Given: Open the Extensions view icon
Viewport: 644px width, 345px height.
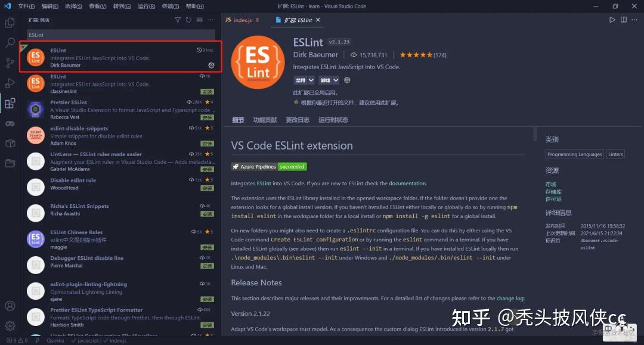Looking at the screenshot, I should (x=10, y=103).
